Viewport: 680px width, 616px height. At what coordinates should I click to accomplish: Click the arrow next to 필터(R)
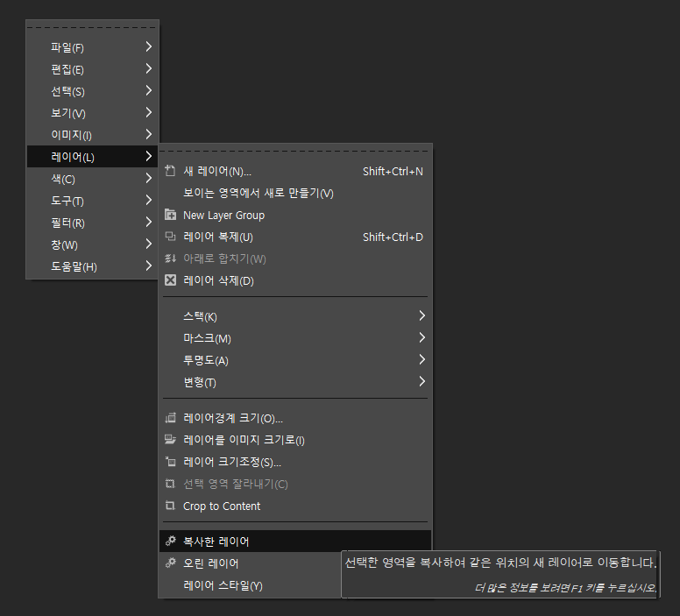coord(149,222)
